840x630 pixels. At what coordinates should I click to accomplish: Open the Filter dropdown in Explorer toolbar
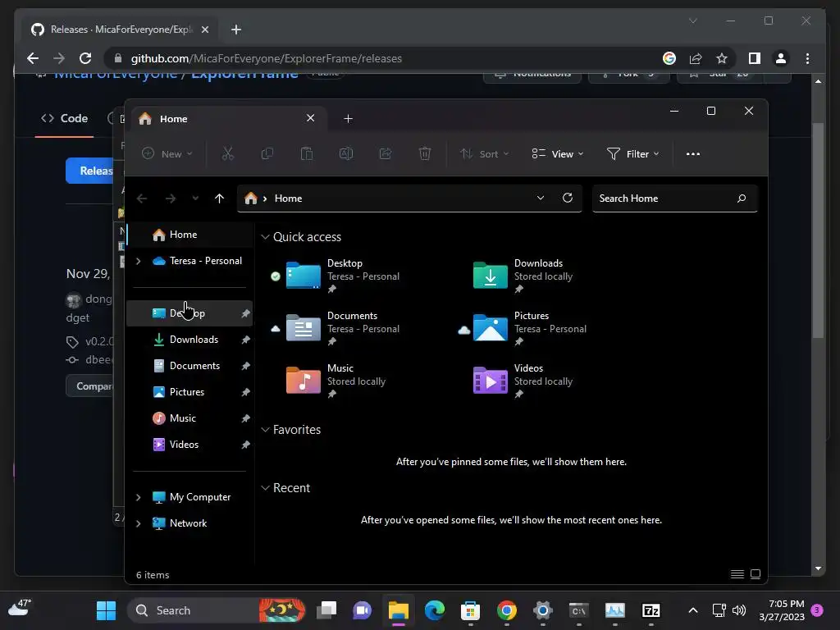tap(632, 153)
